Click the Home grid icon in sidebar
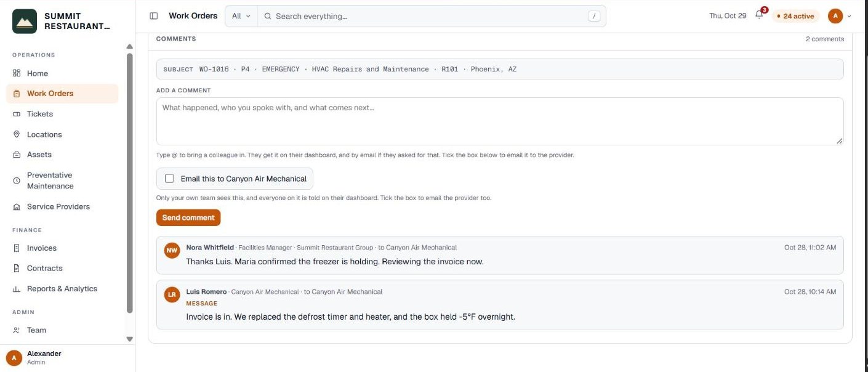This screenshot has width=868, height=372. coord(17,73)
